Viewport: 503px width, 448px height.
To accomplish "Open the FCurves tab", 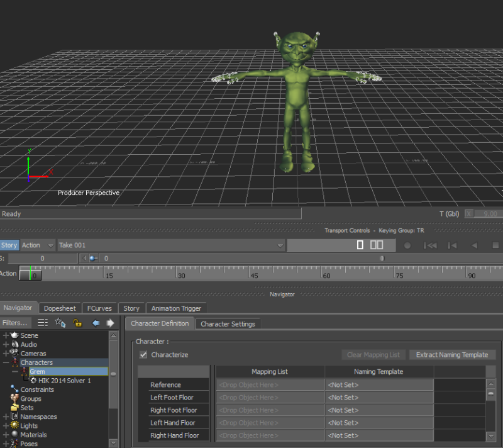I will click(99, 308).
